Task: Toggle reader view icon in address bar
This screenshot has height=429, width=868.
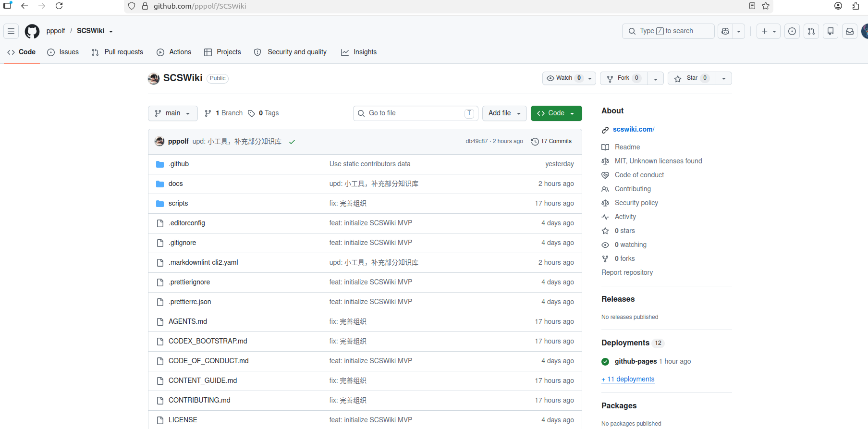Action: click(752, 6)
